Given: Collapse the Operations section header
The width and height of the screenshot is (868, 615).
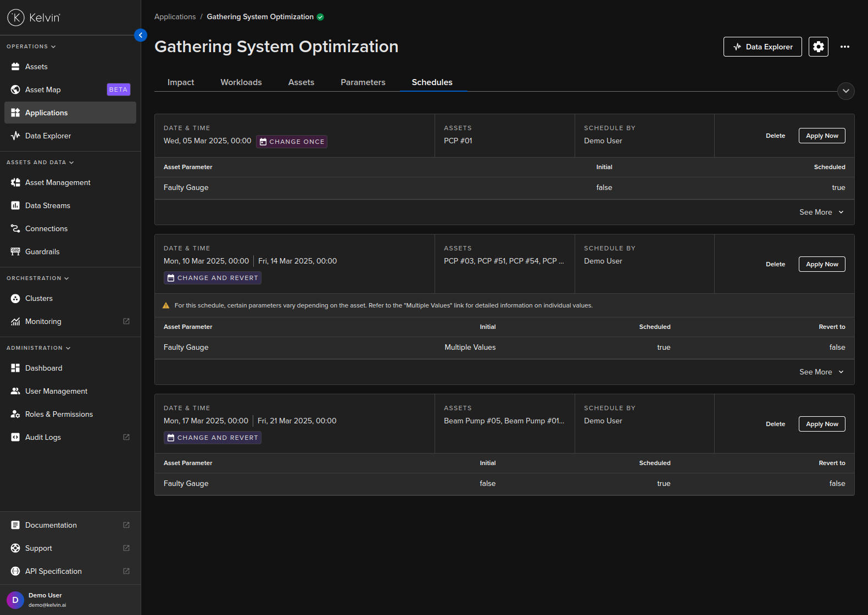Looking at the screenshot, I should click(x=31, y=47).
